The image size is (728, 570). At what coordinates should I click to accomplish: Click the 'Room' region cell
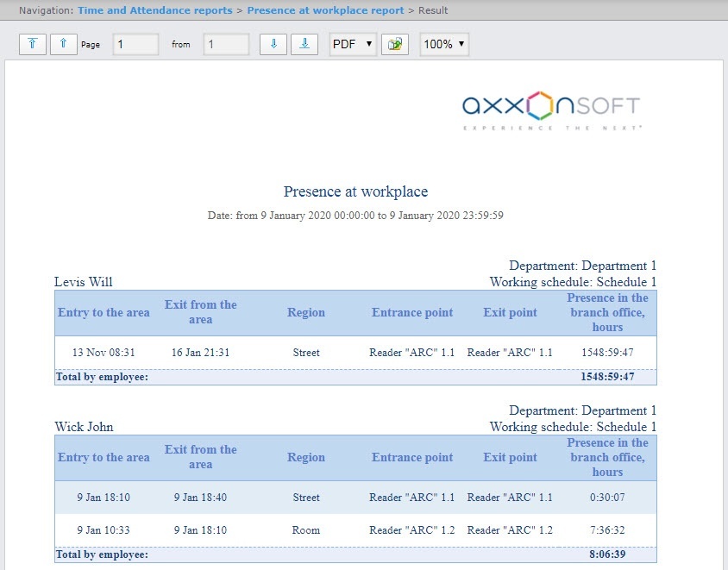306,530
